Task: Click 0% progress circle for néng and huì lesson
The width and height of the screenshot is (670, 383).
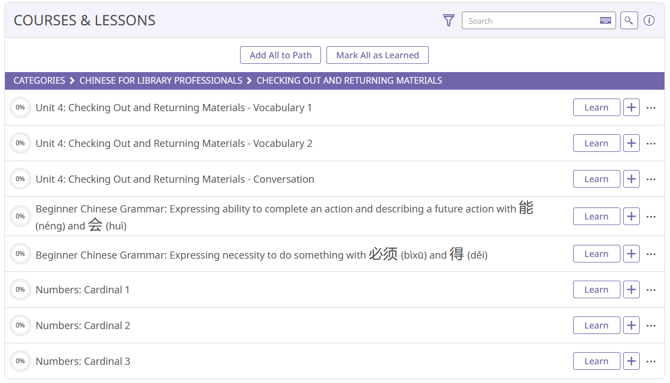Action: coord(20,216)
